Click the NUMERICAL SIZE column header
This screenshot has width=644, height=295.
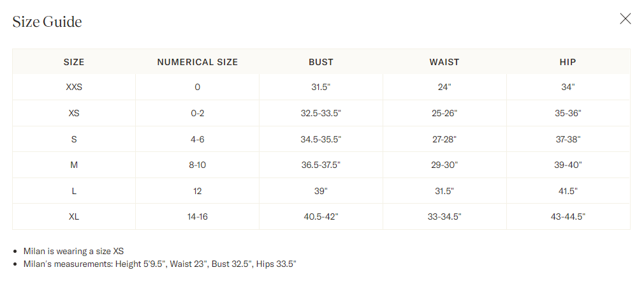(x=198, y=62)
